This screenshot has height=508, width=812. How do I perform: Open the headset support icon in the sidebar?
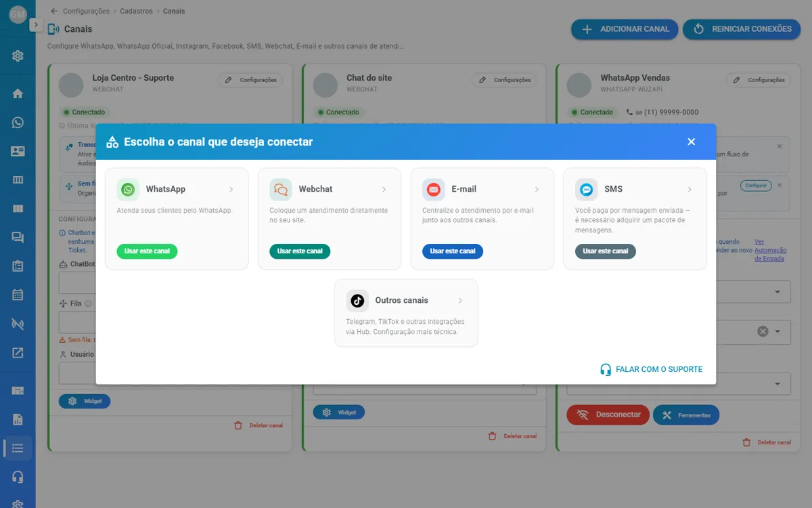tap(18, 477)
